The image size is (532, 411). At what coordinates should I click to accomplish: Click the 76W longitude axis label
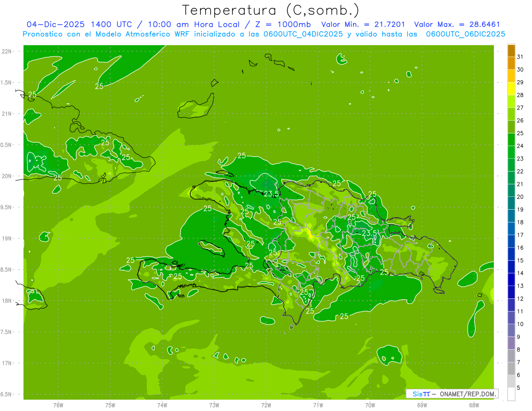coord(58,405)
